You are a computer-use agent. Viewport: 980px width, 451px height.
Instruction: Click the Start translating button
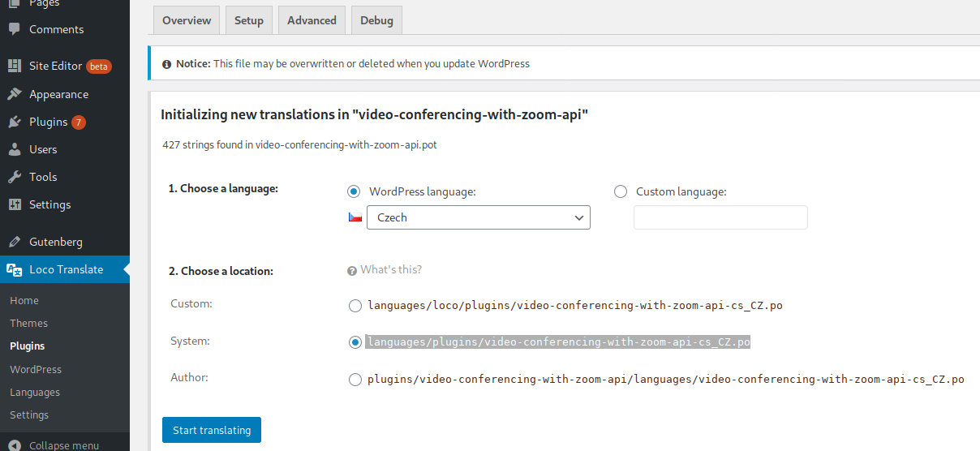(212, 430)
